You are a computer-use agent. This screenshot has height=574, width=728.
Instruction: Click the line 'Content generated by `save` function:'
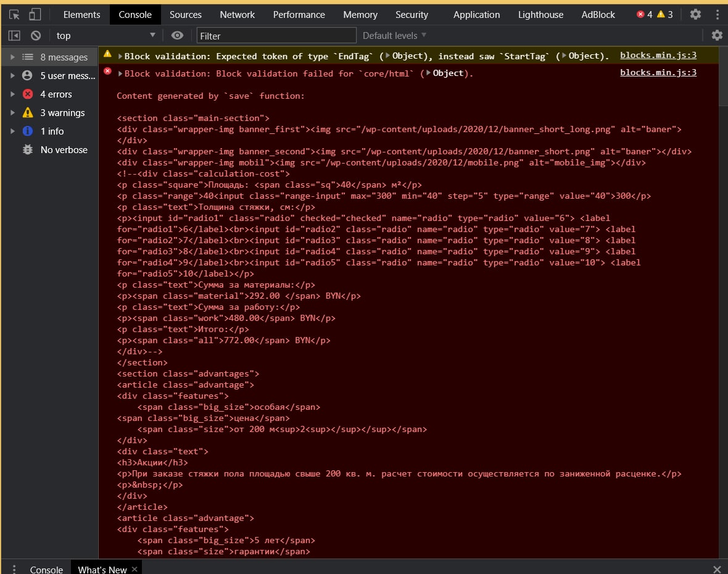[x=210, y=96]
